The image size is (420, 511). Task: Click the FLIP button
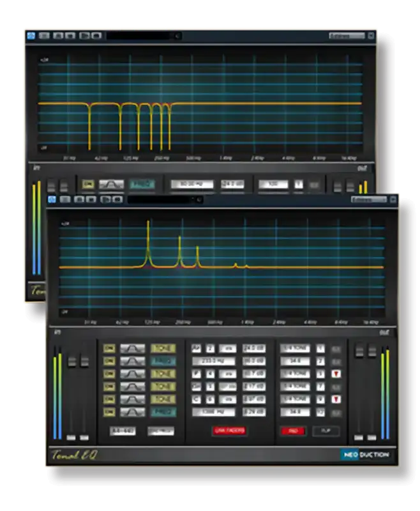pyautogui.click(x=326, y=431)
